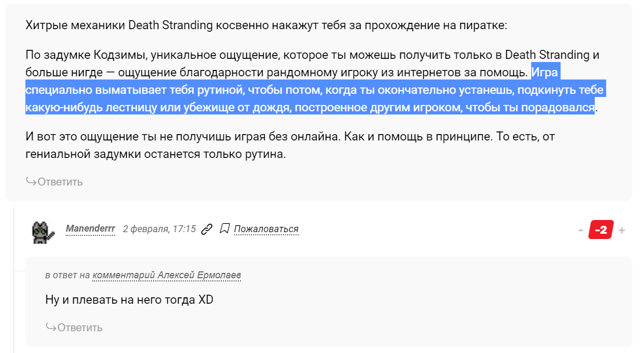This screenshot has height=353, width=644.
Task: Click the reply text "Ну и плевать на него тогда XD"
Action: click(x=129, y=299)
